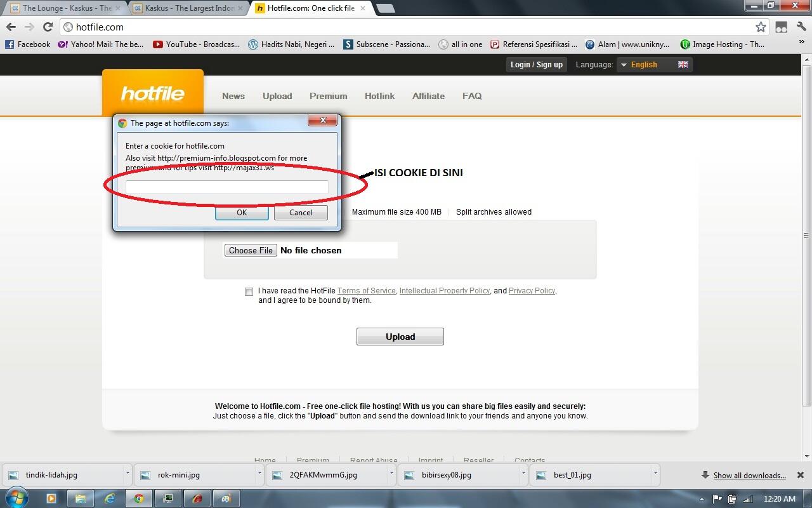Screen dimensions: 812x508
Task: Click the hotfile logo
Action: (x=152, y=94)
